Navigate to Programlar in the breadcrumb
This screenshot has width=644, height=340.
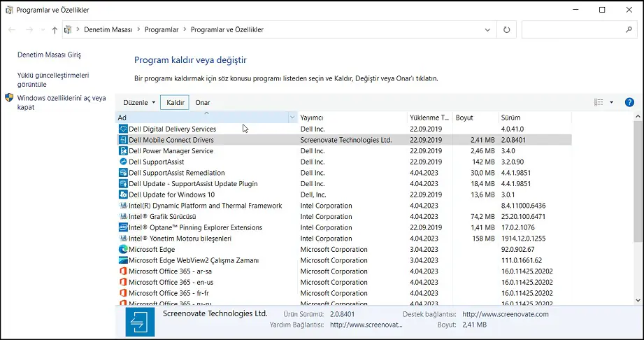tap(160, 30)
